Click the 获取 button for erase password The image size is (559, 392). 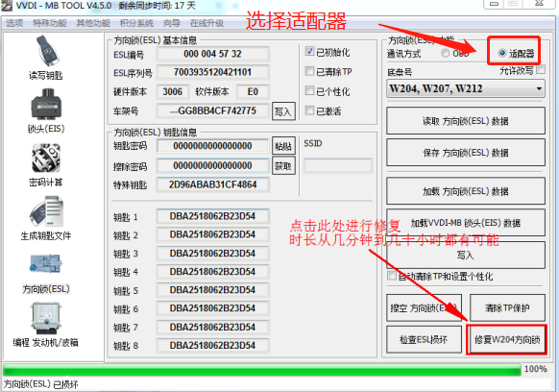283,166
